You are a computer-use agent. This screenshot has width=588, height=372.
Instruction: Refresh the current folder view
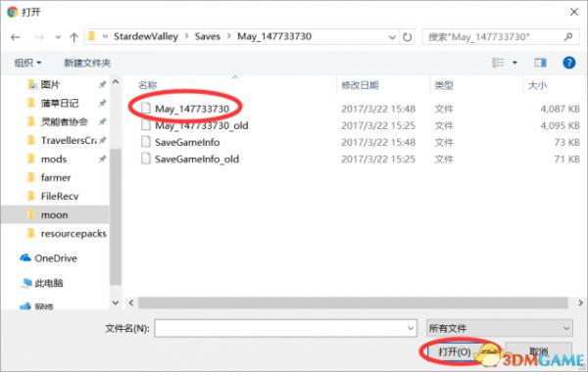tap(408, 37)
